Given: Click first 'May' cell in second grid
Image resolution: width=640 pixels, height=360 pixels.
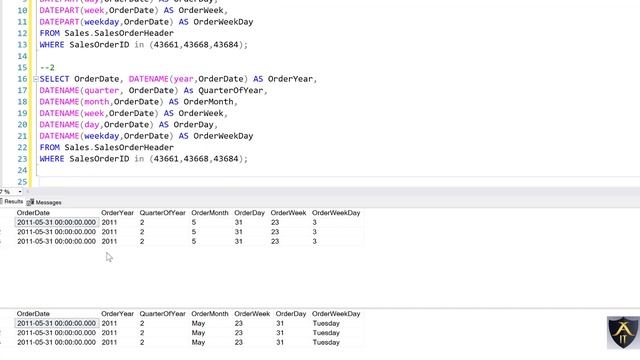Looking at the screenshot, I should 198,323.
